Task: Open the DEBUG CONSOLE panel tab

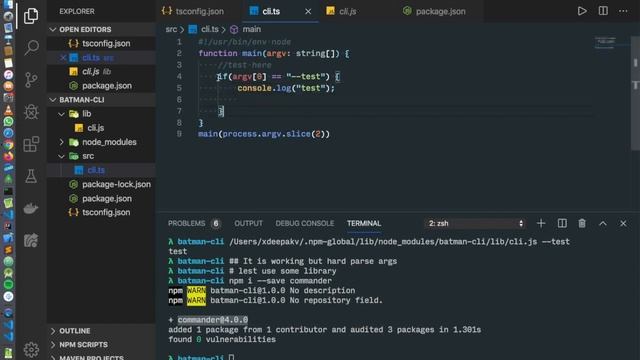Action: [304, 223]
